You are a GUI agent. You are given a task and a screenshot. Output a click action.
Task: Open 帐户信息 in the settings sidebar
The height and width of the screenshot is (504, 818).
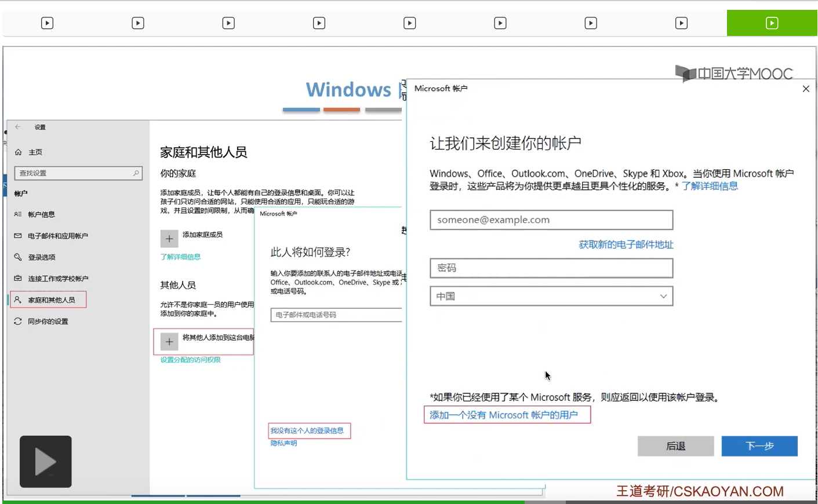pos(35,214)
